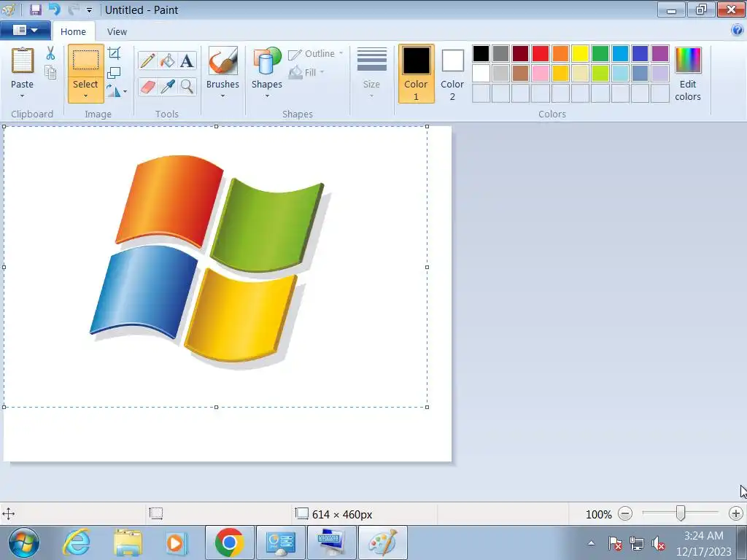Click the Undo arrow icon

tap(55, 9)
